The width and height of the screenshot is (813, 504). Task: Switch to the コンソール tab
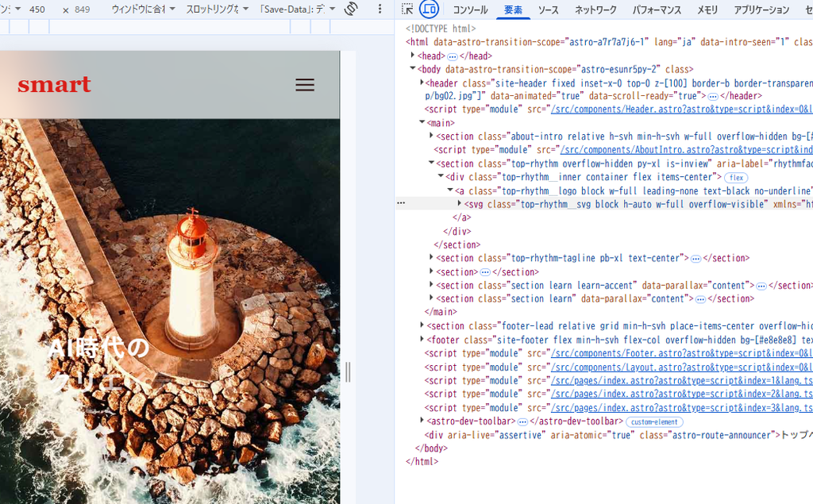470,10
